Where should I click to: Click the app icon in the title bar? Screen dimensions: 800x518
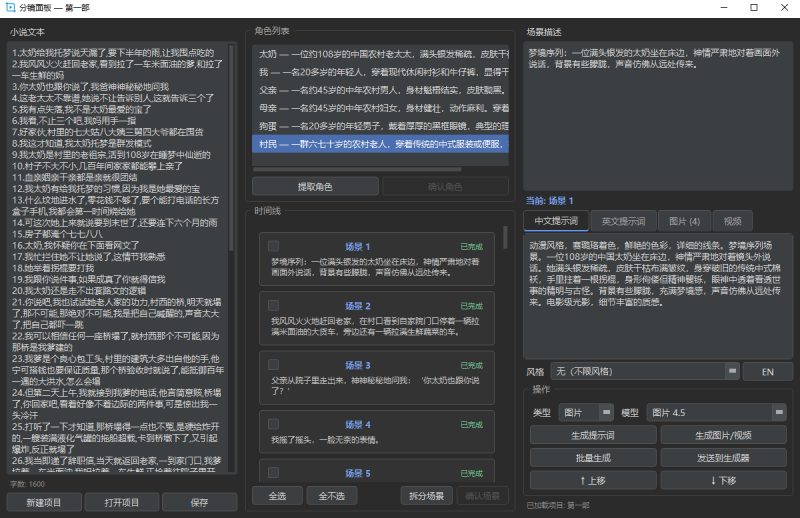click(11, 8)
